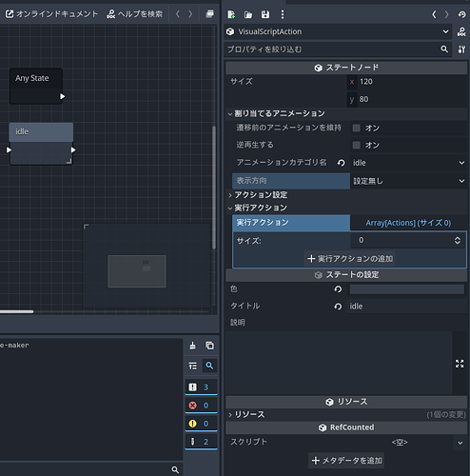Click idle node input port arrow

pyautogui.click(x=9, y=149)
